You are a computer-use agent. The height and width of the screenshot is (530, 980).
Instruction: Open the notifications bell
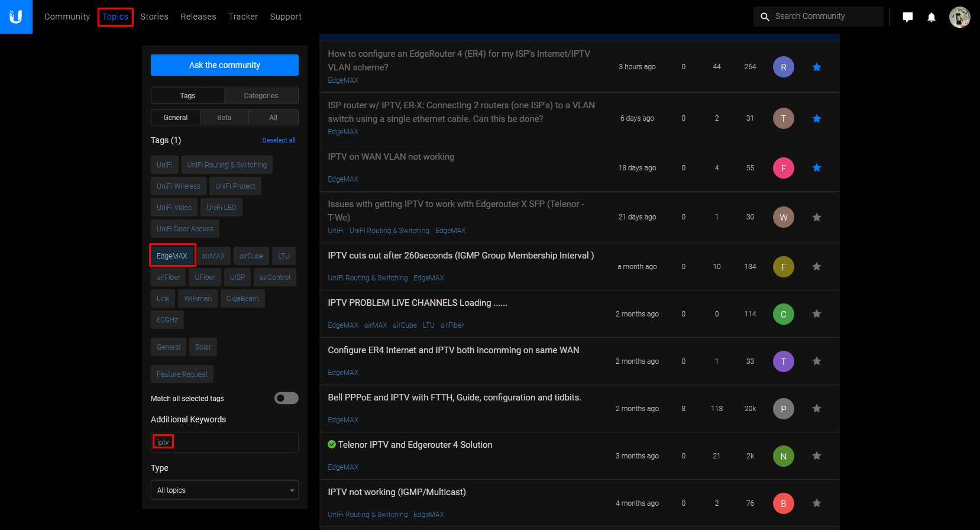coord(931,17)
